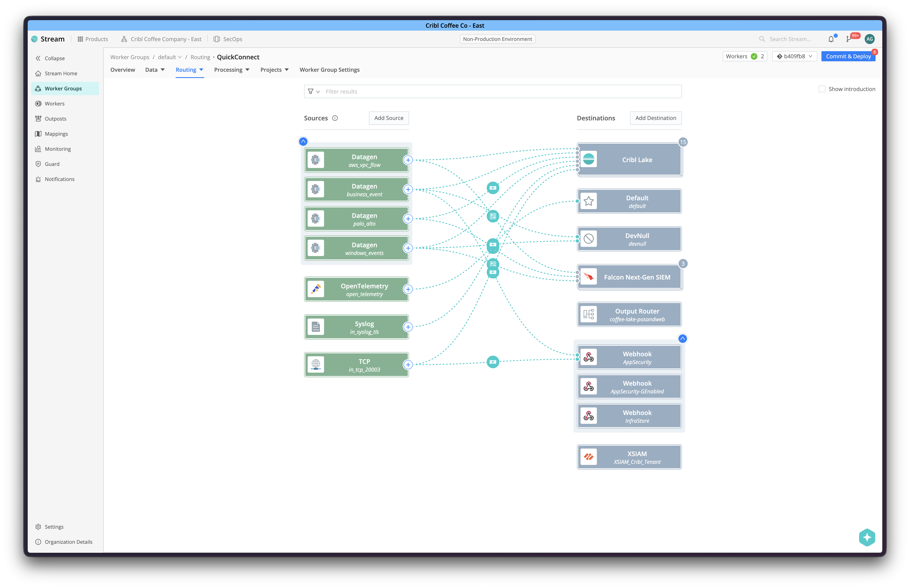Collapse the Datagen sources group
Image resolution: width=910 pixels, height=588 pixels.
[303, 141]
